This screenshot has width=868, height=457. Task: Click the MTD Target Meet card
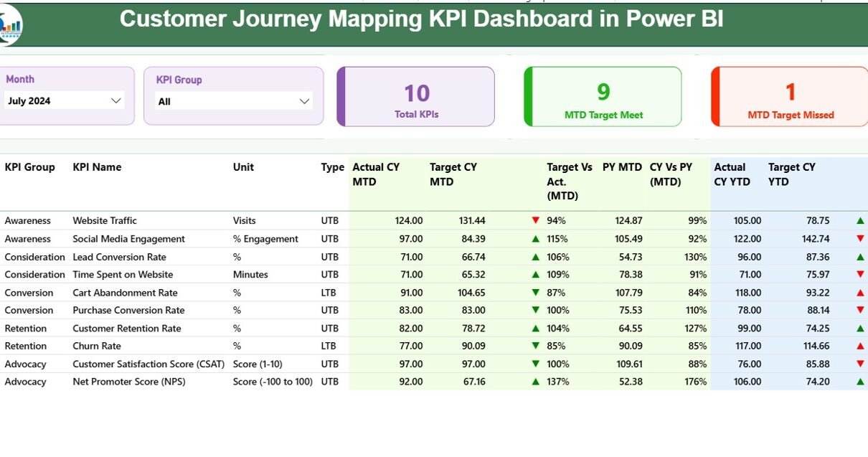[x=603, y=97]
